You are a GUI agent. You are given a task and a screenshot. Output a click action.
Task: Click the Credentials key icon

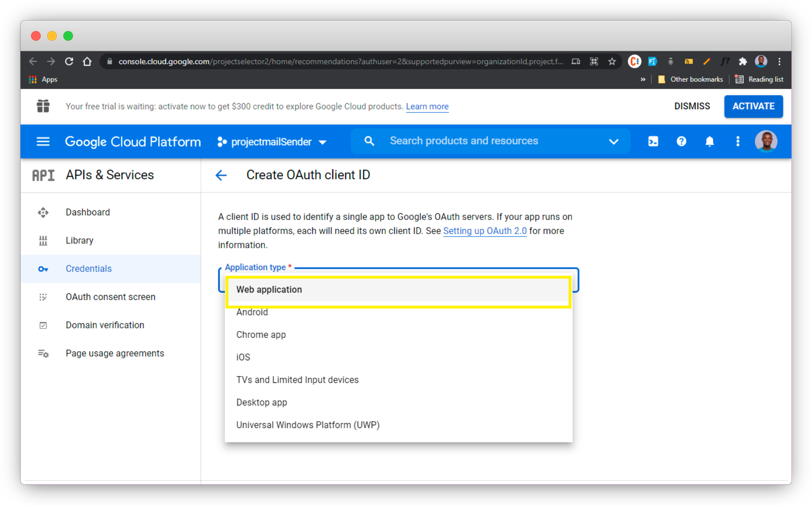[x=43, y=269]
